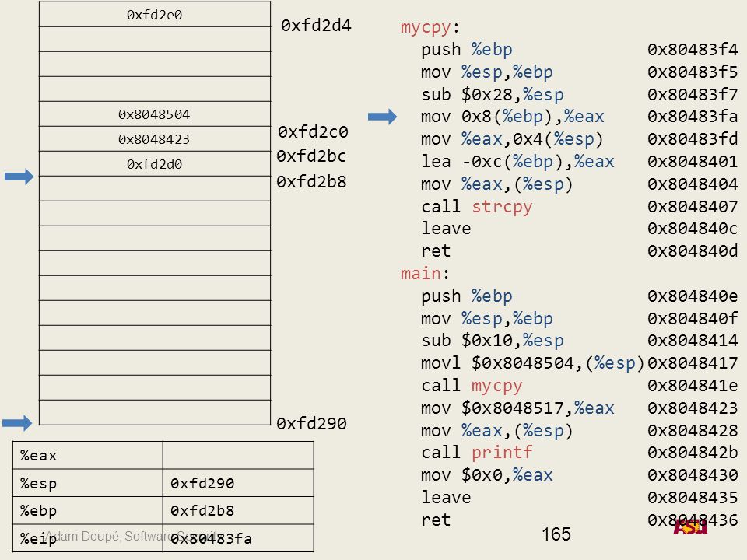Select code address 0x804841e
Viewport: 747px width, 560px height.
(693, 385)
